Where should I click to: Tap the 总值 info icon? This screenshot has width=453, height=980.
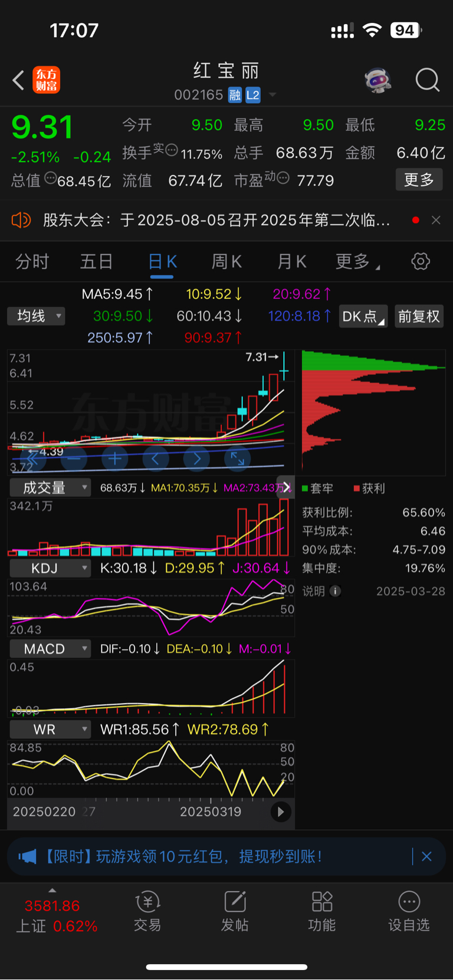pyautogui.click(x=51, y=177)
